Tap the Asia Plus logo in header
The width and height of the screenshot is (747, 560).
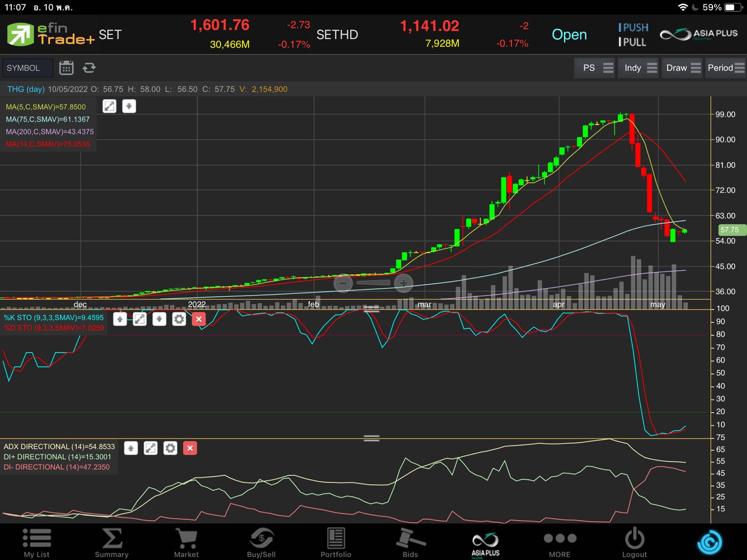pyautogui.click(x=699, y=34)
